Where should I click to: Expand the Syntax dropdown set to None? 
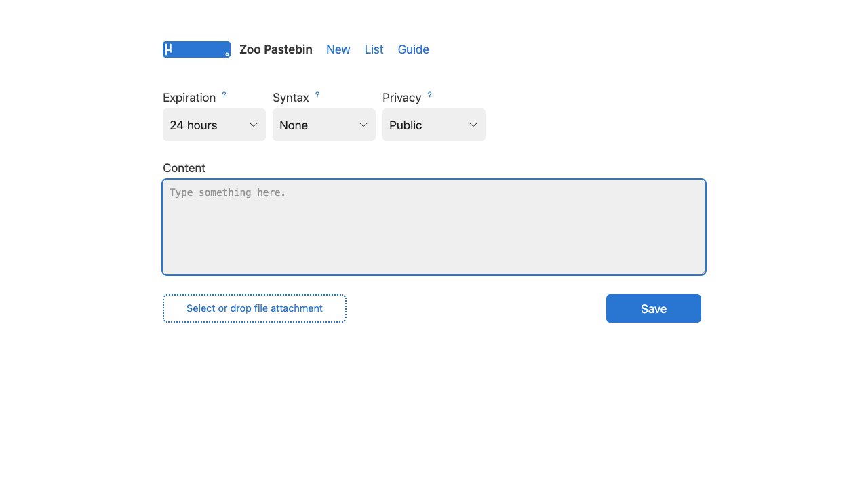tap(323, 125)
